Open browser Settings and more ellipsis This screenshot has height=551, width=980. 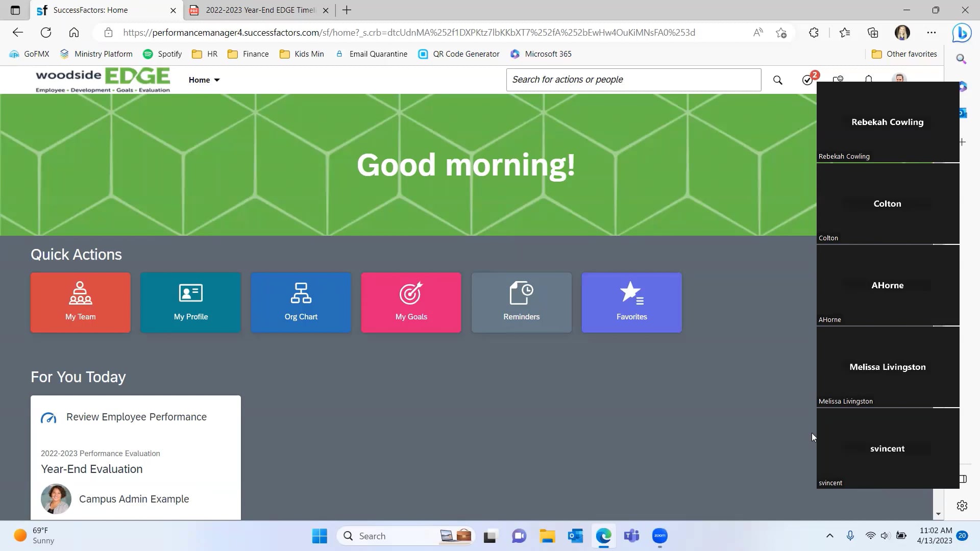tap(932, 33)
